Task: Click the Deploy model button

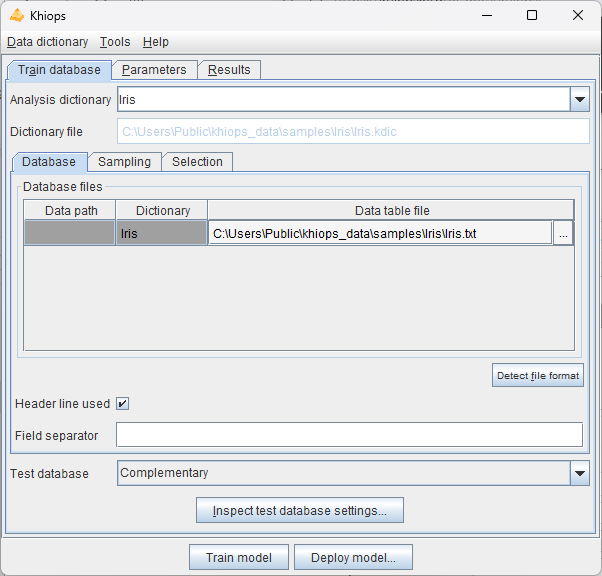Action: pos(354,557)
